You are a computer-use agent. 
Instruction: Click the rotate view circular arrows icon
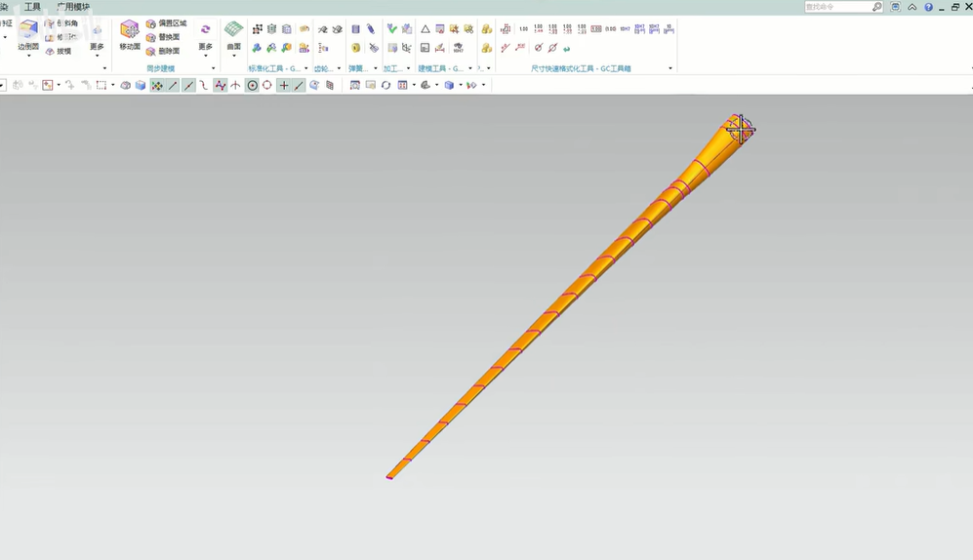click(x=385, y=85)
